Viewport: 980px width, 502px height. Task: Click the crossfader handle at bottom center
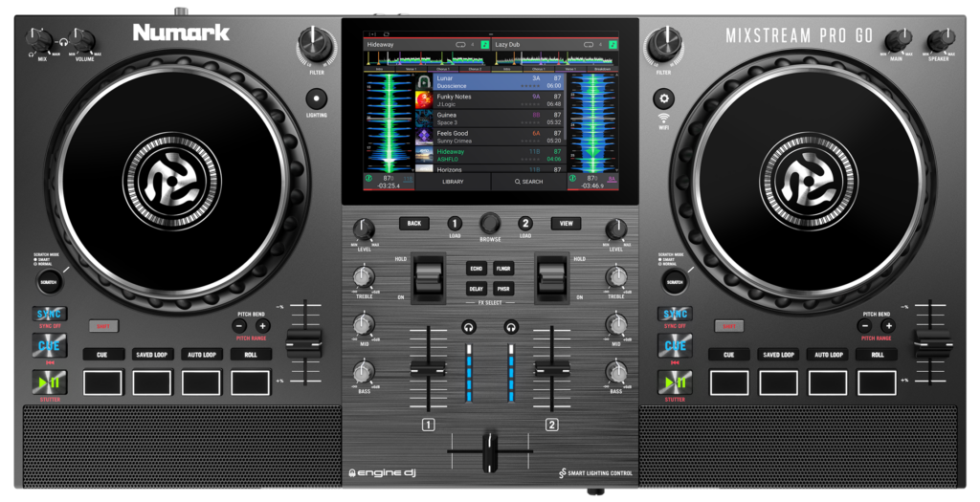tap(489, 447)
